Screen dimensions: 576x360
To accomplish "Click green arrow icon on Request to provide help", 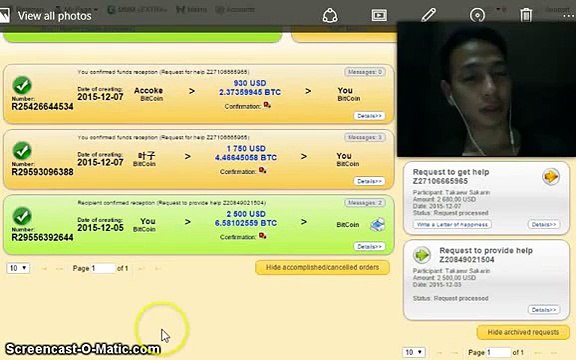I will 422,255.
